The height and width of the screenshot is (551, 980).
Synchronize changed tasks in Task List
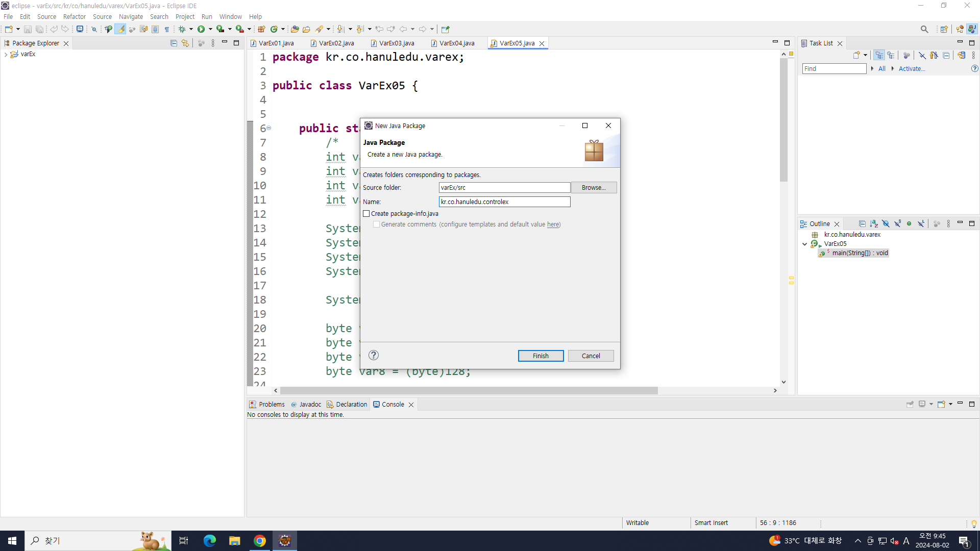[x=961, y=56]
